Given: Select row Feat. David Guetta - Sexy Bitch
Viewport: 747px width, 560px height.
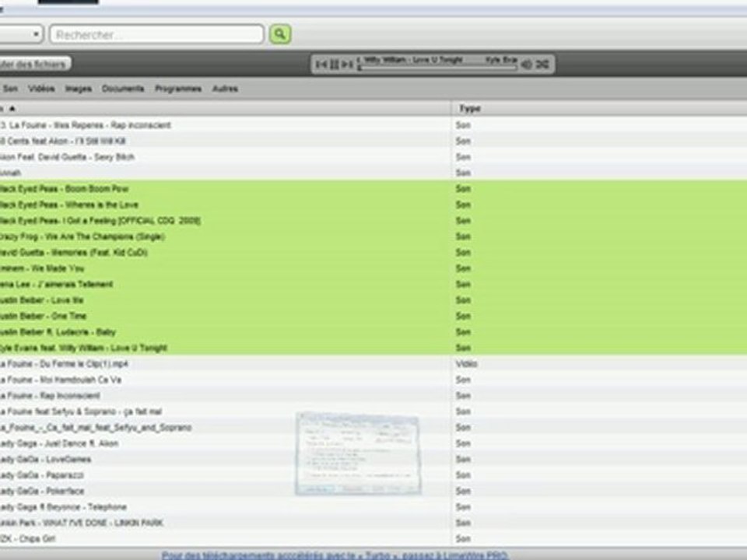Looking at the screenshot, I should point(373,157).
